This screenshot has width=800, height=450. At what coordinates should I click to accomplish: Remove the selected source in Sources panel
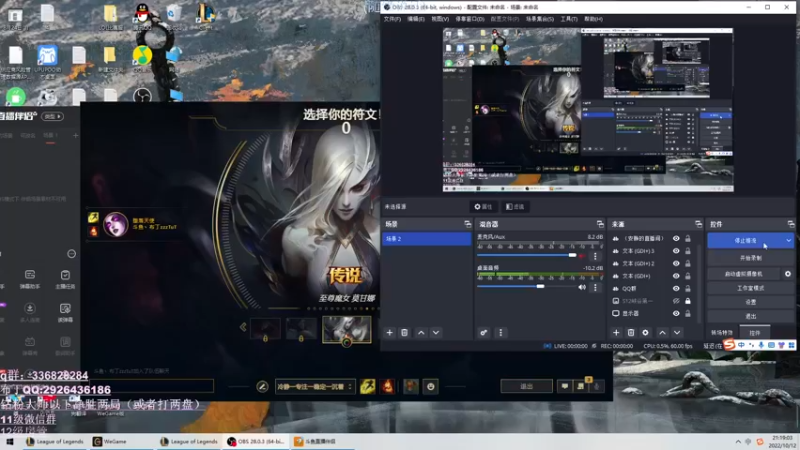(631, 333)
